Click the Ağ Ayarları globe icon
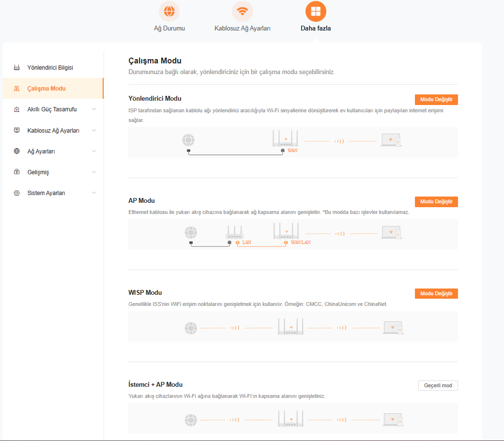The image size is (504, 441). tap(17, 151)
